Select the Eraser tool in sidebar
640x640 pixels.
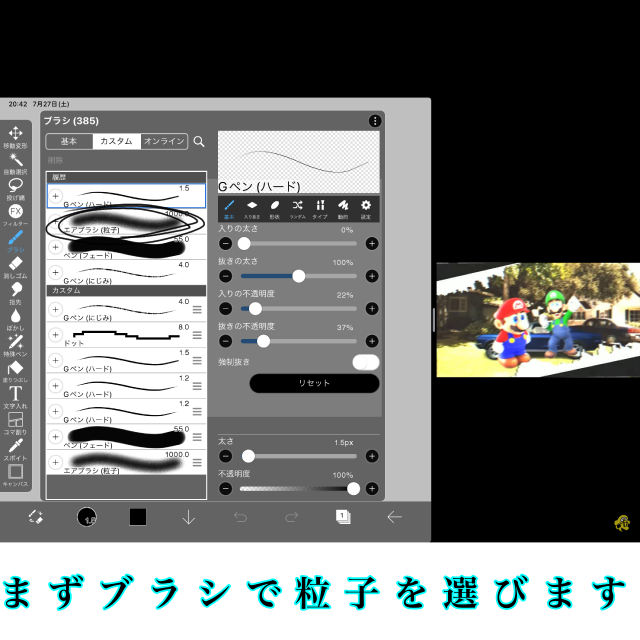16,265
